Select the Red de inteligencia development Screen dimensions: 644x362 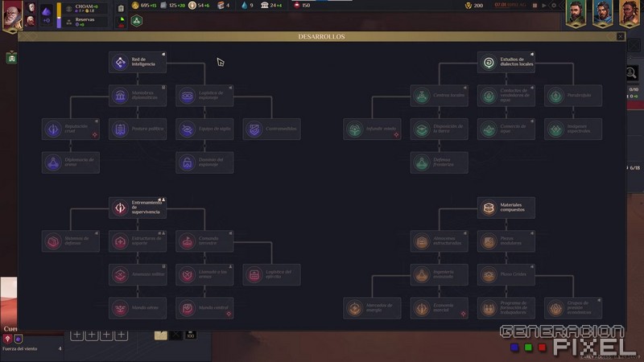pyautogui.click(x=138, y=62)
